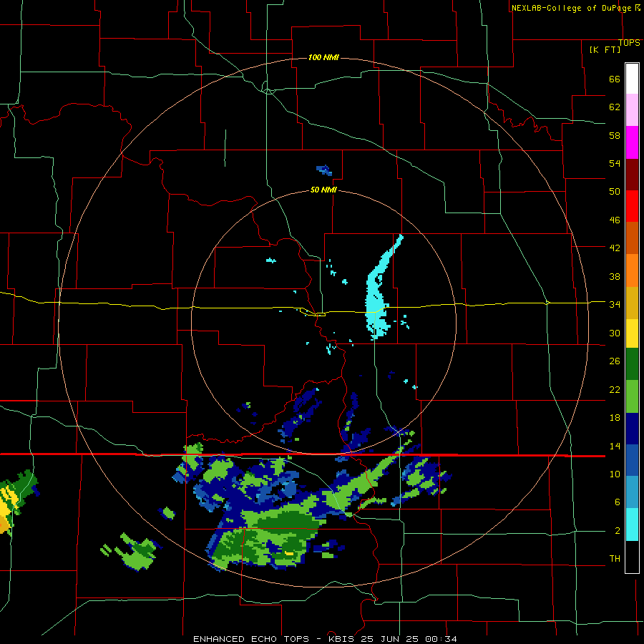Screen dimensions: 644x644
Task: Click the "ENHANCED ECHO TOPS" product title
Action: point(251,639)
